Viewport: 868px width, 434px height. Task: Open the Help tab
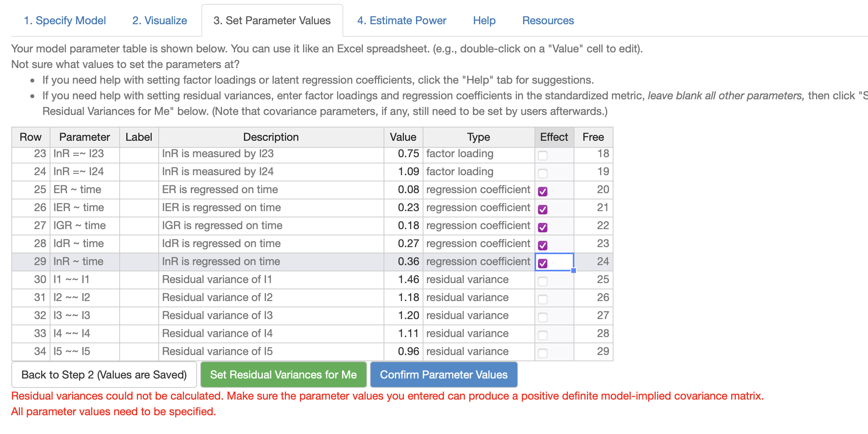click(x=484, y=20)
